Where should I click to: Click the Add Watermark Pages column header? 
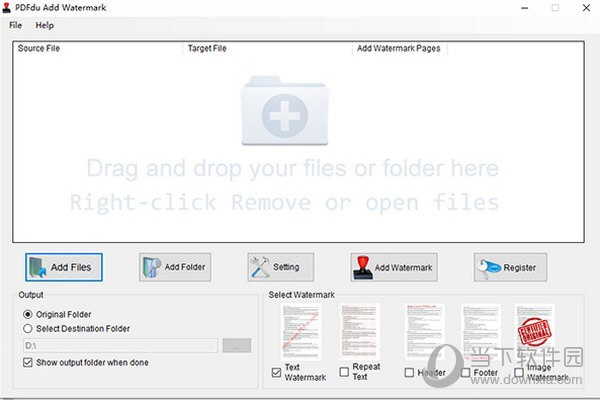point(399,49)
